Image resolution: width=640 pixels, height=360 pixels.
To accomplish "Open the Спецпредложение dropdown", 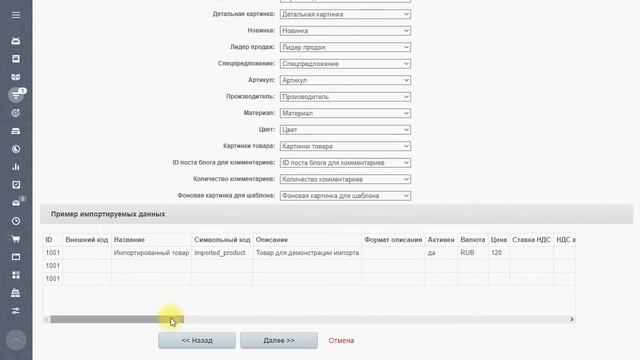I will tap(345, 64).
